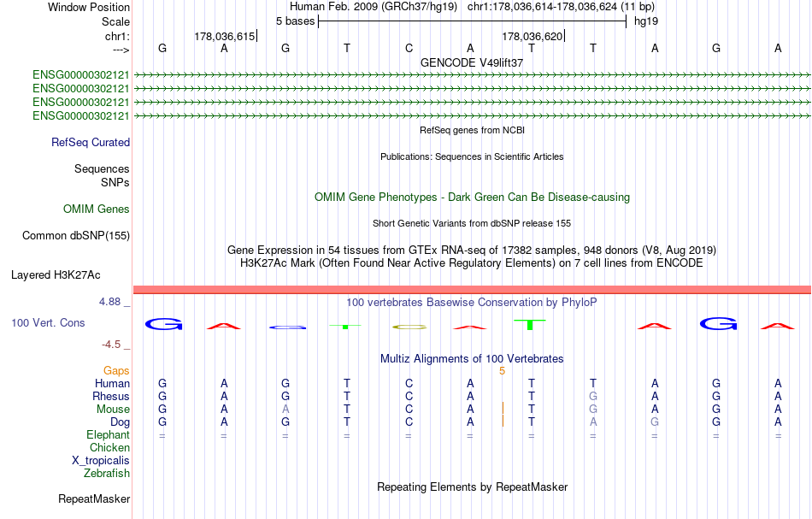Image resolution: width=812 pixels, height=519 pixels.
Task: Click the topmost ENSG00000302121 transcript label
Action: [81, 75]
